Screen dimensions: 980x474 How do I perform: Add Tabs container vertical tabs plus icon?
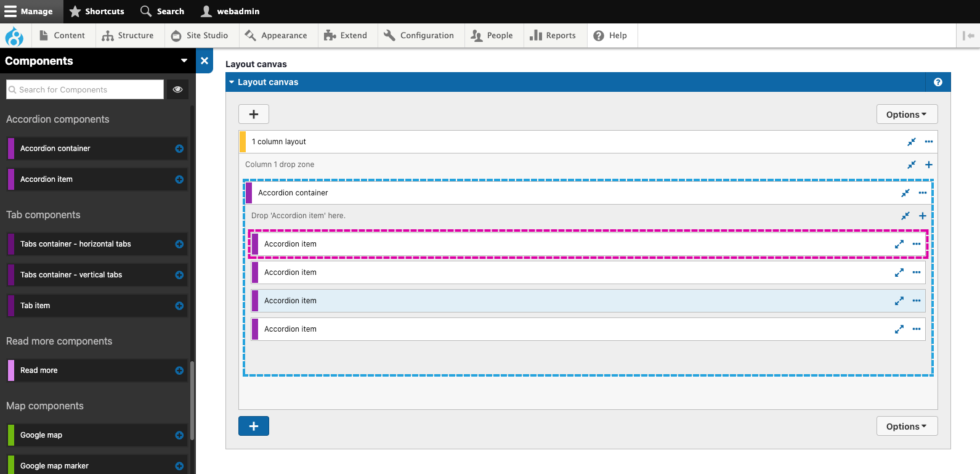pyautogui.click(x=179, y=275)
